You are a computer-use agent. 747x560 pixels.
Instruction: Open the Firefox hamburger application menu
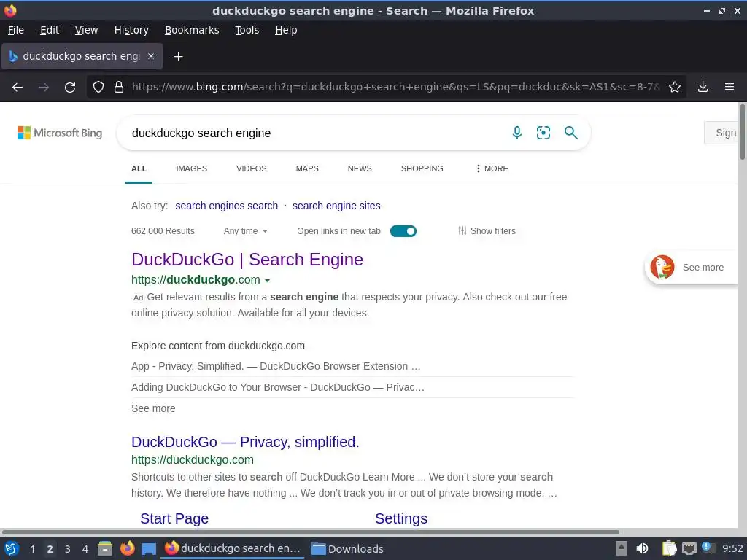[x=729, y=87]
